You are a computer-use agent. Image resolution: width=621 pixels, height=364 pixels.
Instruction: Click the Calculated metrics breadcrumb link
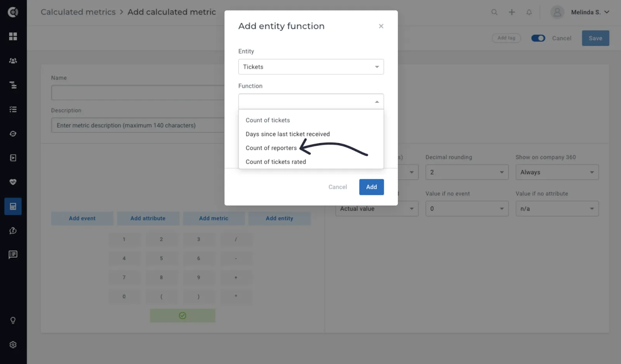(x=78, y=12)
